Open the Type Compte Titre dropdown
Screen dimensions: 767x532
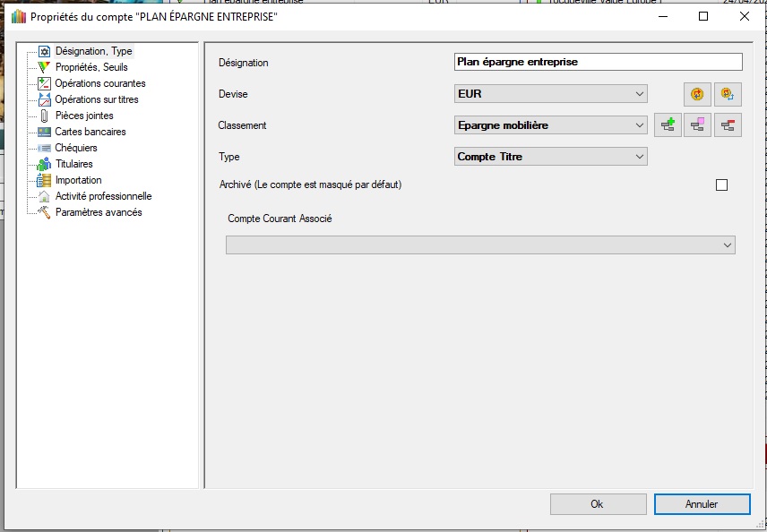551,157
